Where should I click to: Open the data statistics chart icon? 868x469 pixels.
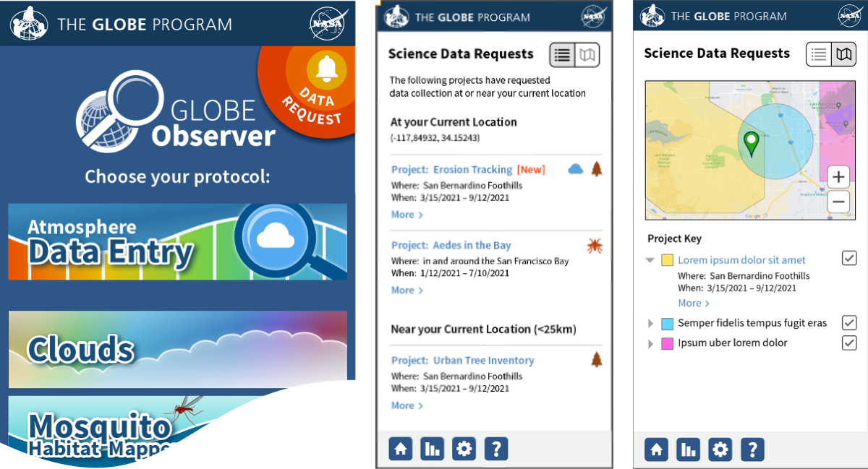(x=432, y=448)
